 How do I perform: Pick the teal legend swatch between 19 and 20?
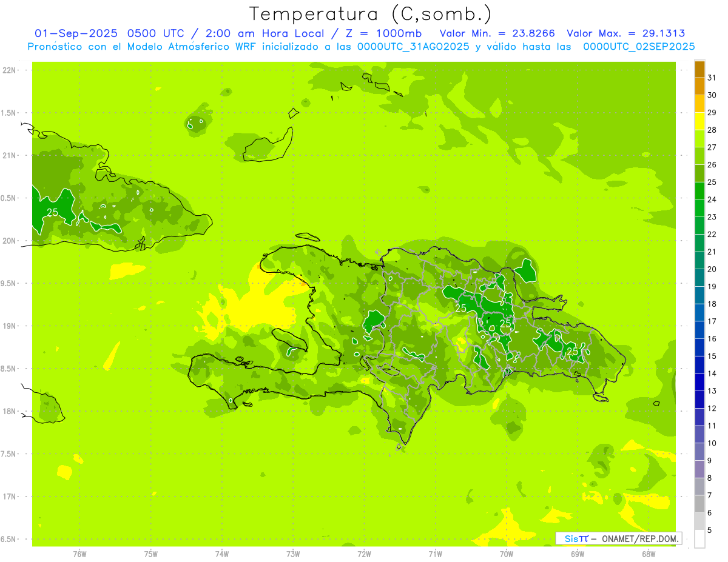[x=699, y=278]
